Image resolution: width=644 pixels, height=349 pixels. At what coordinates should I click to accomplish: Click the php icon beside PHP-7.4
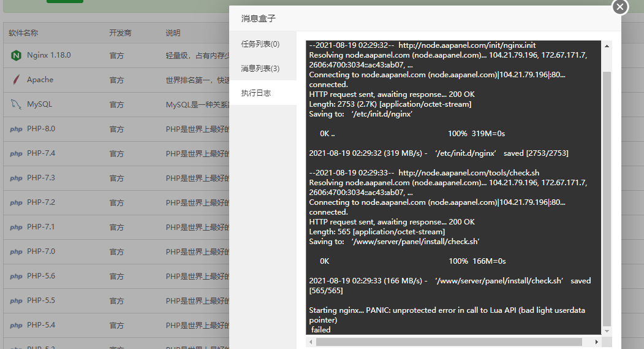[x=16, y=154]
